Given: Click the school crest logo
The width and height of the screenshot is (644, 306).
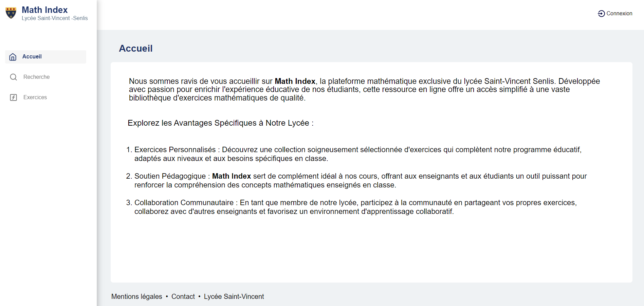Looking at the screenshot, I should (x=11, y=13).
